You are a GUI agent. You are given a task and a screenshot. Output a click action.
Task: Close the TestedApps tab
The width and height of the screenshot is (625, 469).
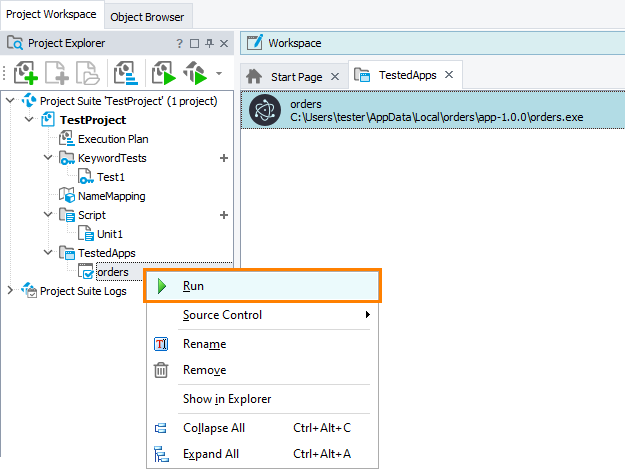(x=449, y=75)
